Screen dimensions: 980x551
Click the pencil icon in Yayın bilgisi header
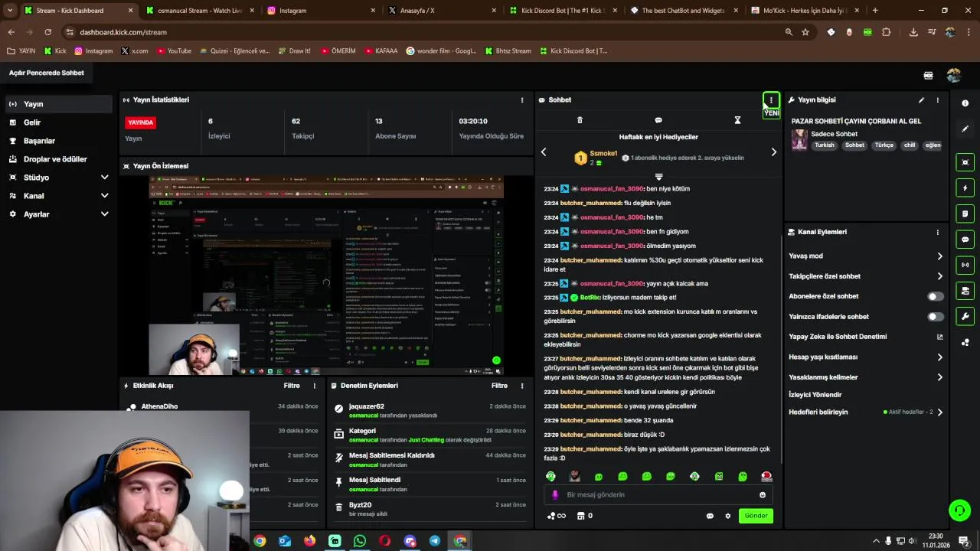tap(921, 100)
